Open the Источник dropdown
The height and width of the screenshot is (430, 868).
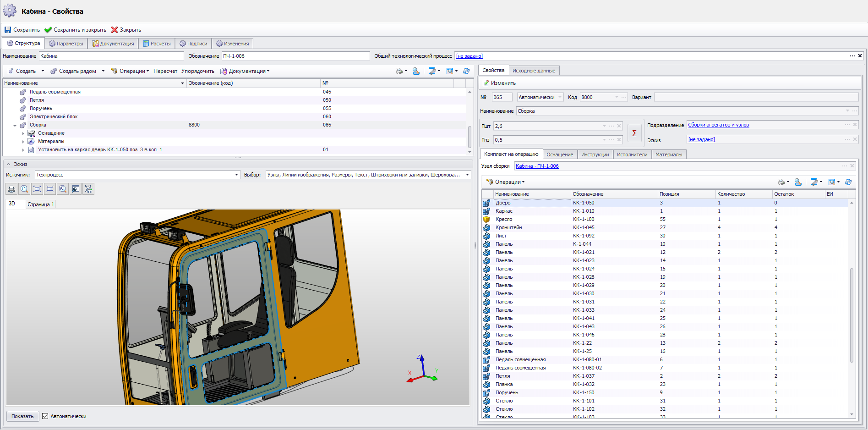tap(236, 175)
